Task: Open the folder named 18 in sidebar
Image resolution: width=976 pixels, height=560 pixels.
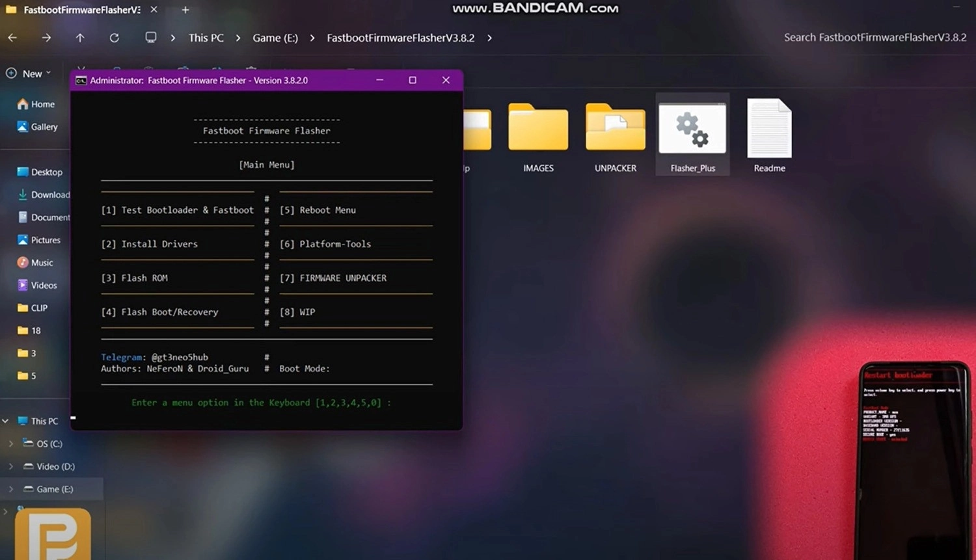Action: pyautogui.click(x=29, y=330)
